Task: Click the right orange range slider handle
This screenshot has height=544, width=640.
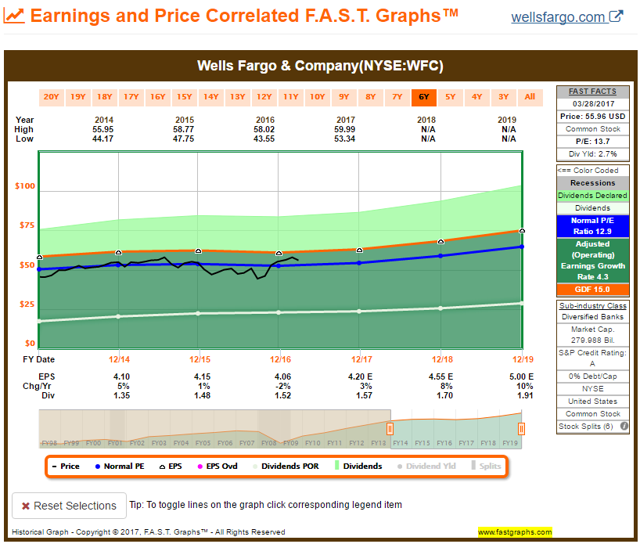Action: pos(521,429)
